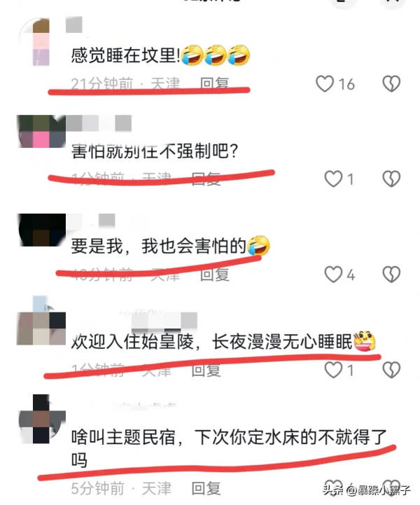Reply to the 始皇陵 comment

206,370
